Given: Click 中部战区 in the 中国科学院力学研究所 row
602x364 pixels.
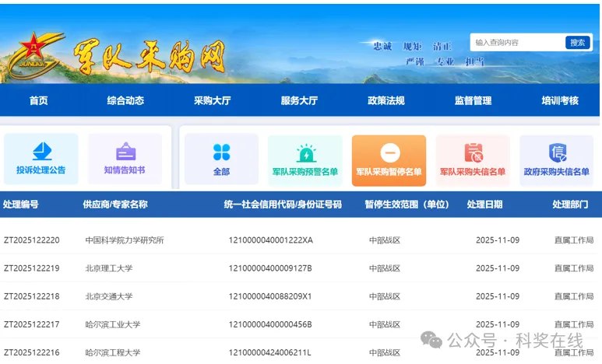Looking at the screenshot, I should 385,240.
